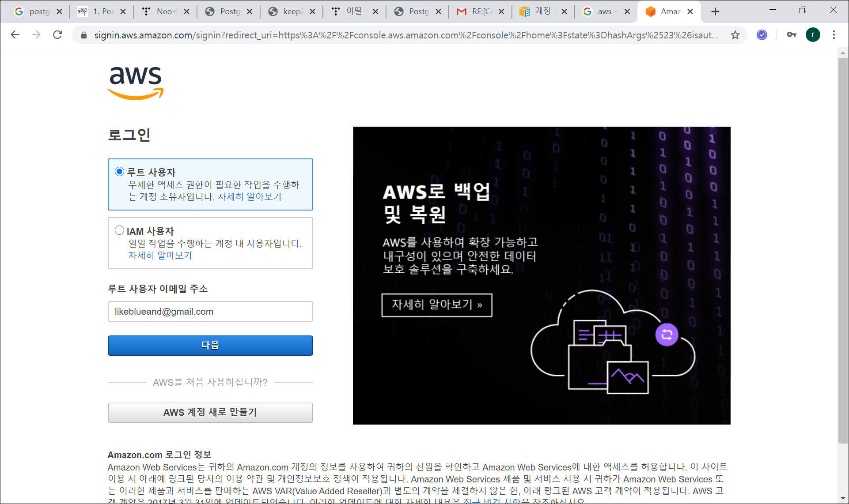Image resolution: width=849 pixels, height=504 pixels.
Task: Open the 최근 변경 사항 link
Action: 493,501
